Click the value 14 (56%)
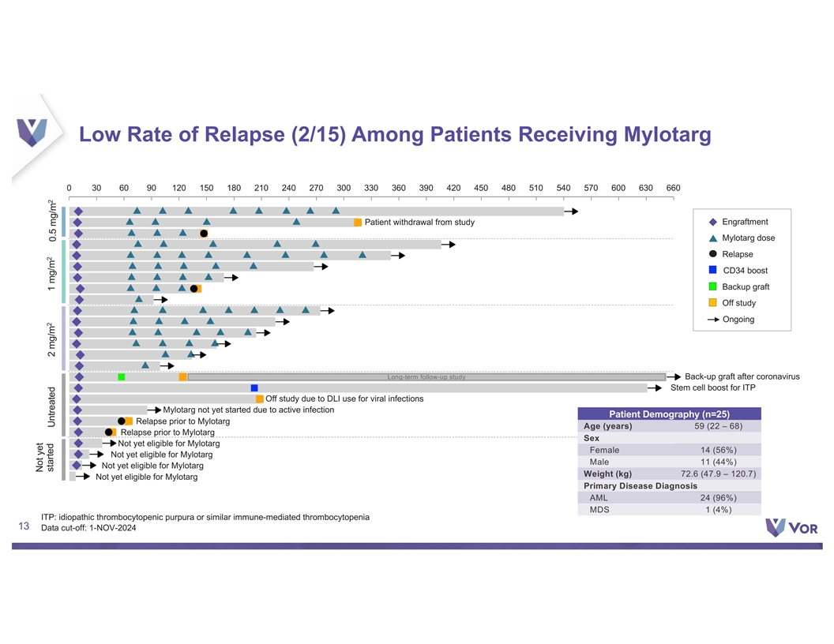 719,450
